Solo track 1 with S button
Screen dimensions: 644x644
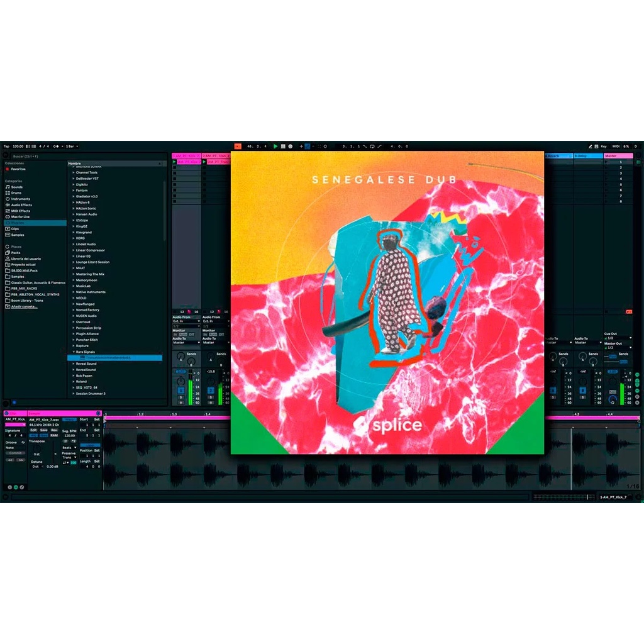point(180,397)
